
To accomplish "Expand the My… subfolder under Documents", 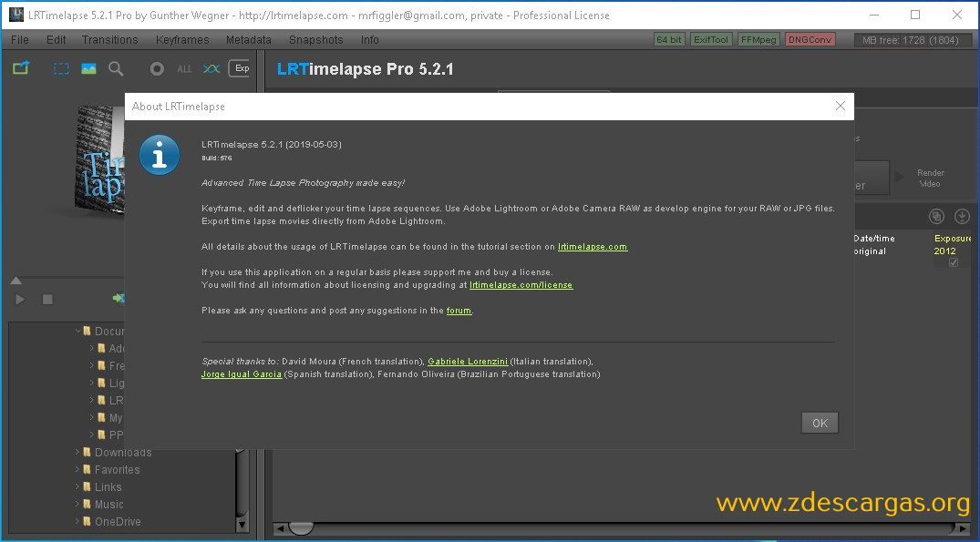I will pyautogui.click(x=92, y=417).
